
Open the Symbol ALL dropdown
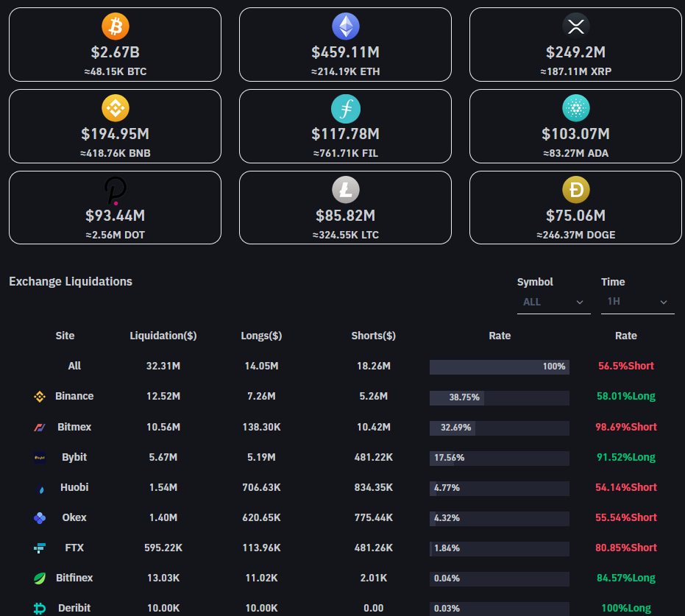click(553, 302)
